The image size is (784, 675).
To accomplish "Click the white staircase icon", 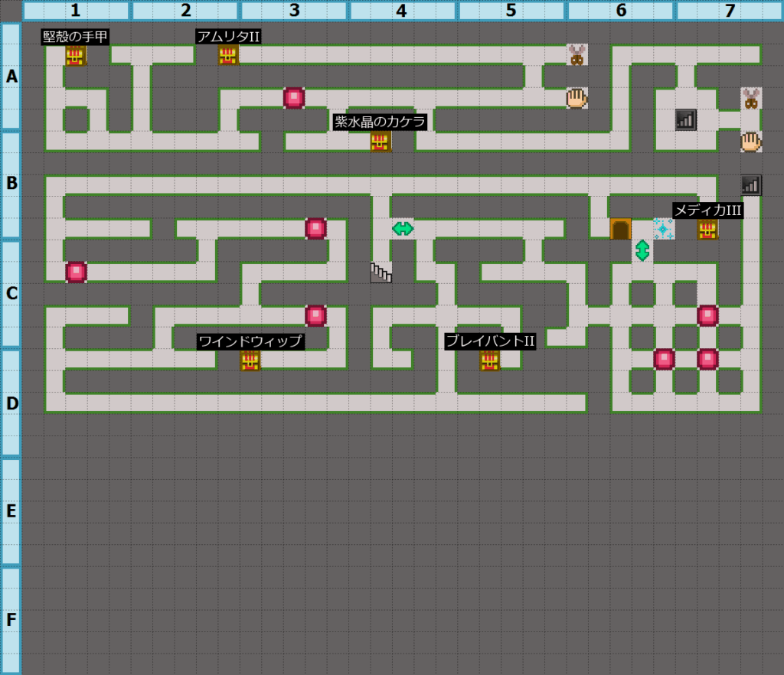I will tap(381, 272).
